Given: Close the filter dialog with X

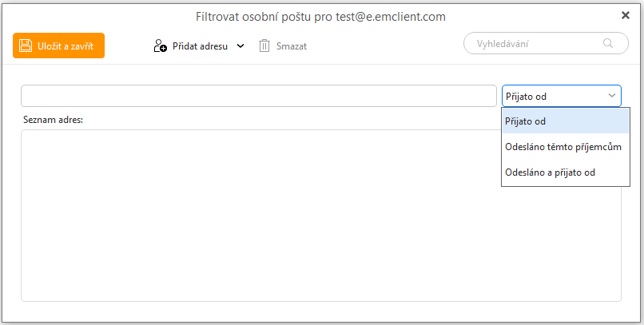Looking at the screenshot, I should click(626, 15).
